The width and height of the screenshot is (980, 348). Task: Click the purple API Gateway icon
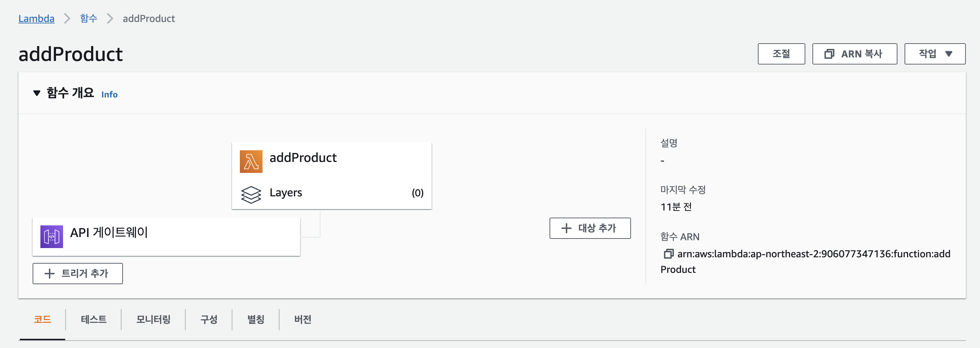point(52,237)
